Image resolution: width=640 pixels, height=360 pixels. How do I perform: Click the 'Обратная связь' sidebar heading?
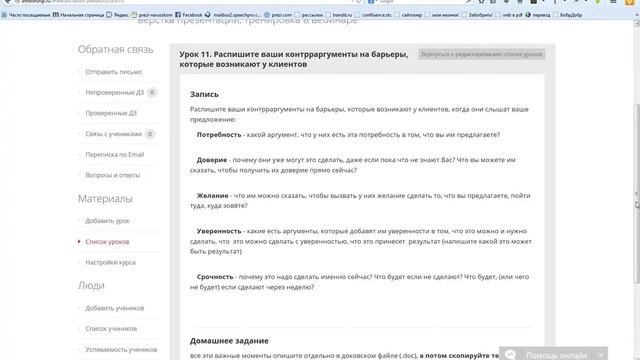coord(116,49)
